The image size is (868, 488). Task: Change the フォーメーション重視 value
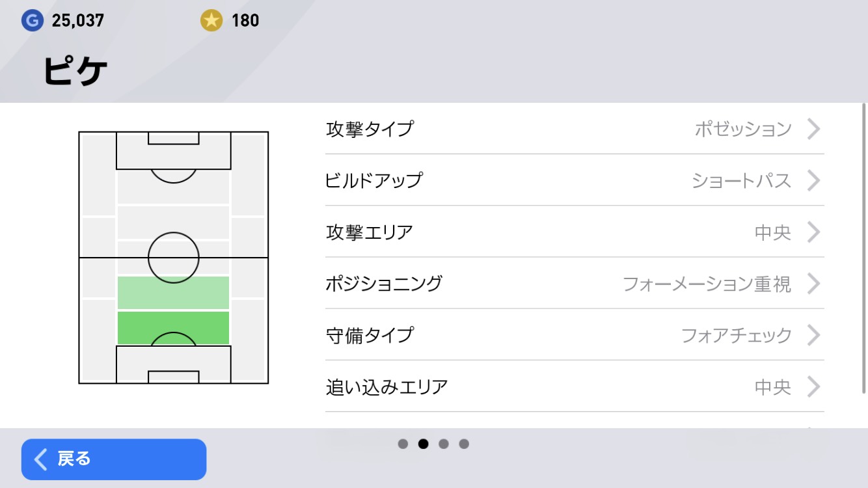pyautogui.click(x=707, y=284)
